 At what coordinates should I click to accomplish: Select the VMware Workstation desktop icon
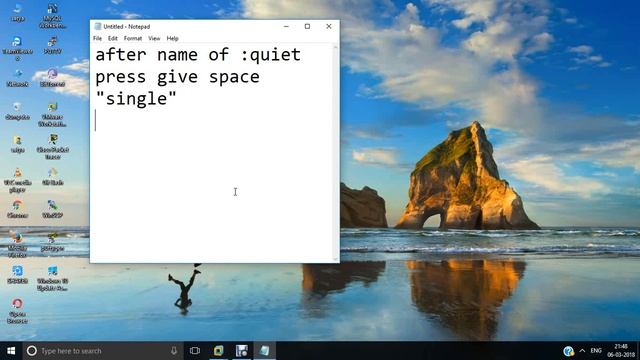click(52, 114)
